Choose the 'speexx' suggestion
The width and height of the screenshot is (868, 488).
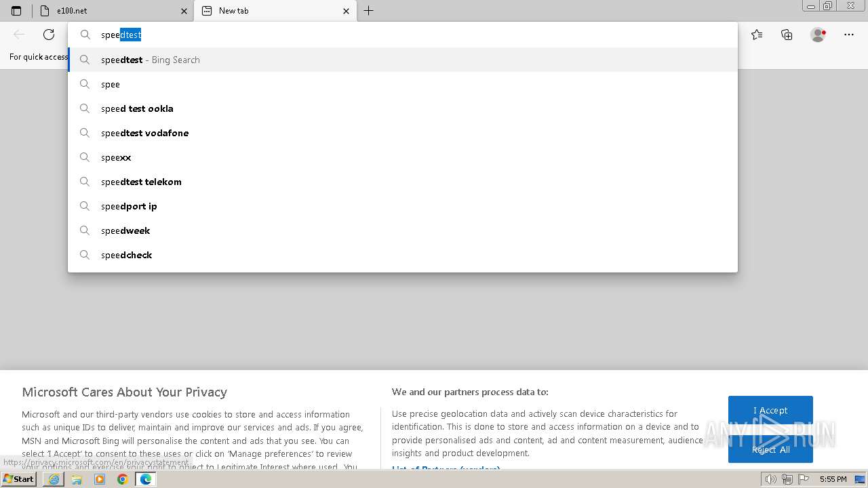403,157
